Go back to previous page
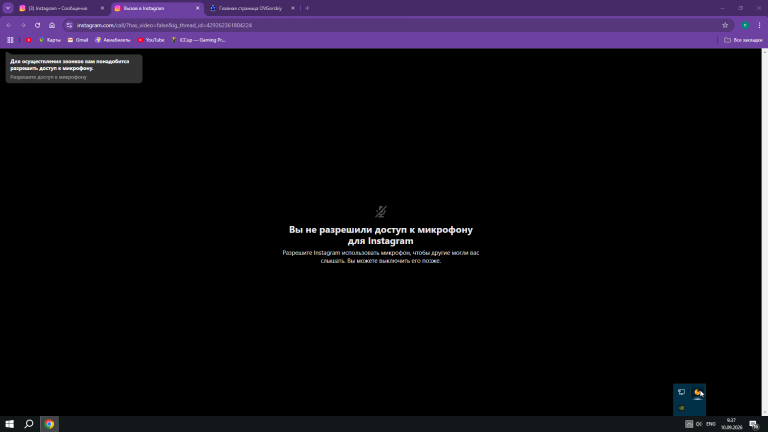Viewport: 768px width, 432px height. [x=9, y=25]
